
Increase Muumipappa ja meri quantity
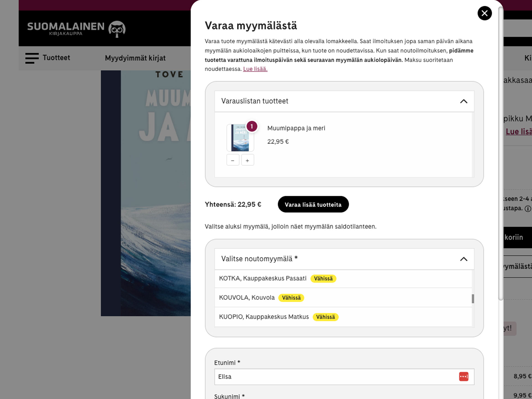(x=247, y=160)
